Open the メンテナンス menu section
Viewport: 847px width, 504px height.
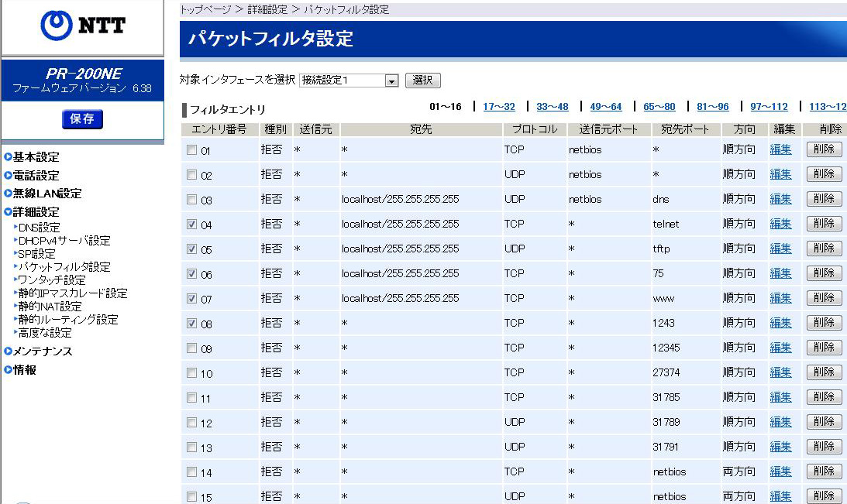(x=42, y=351)
